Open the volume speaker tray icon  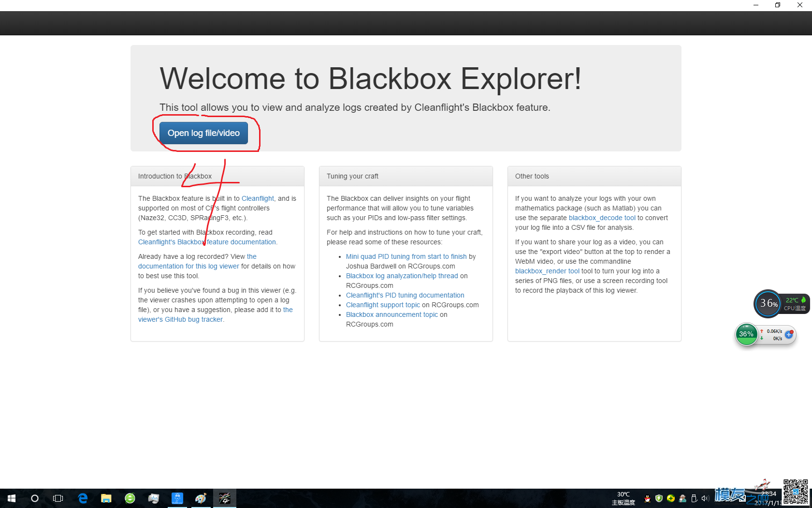point(705,498)
